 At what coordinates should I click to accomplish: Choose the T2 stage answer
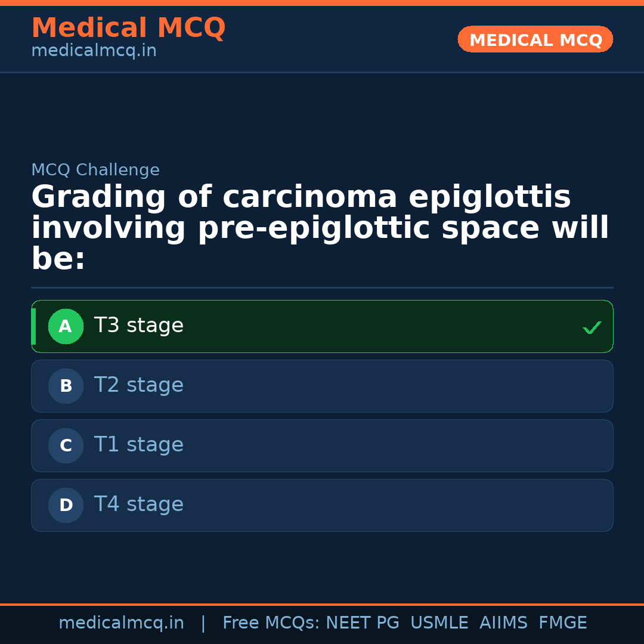click(x=139, y=386)
